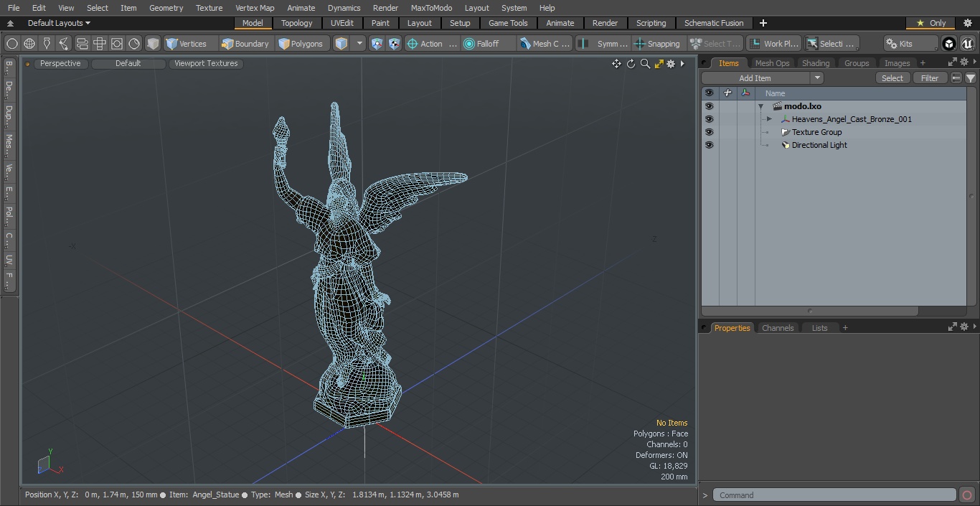Click the viewport rotate icon
The height and width of the screenshot is (506, 980).
pos(631,64)
